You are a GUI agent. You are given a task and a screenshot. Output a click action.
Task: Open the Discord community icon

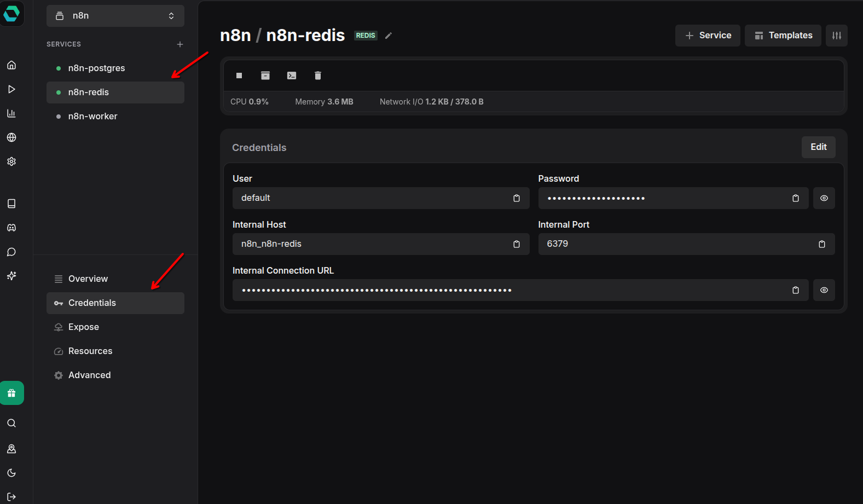[11, 228]
